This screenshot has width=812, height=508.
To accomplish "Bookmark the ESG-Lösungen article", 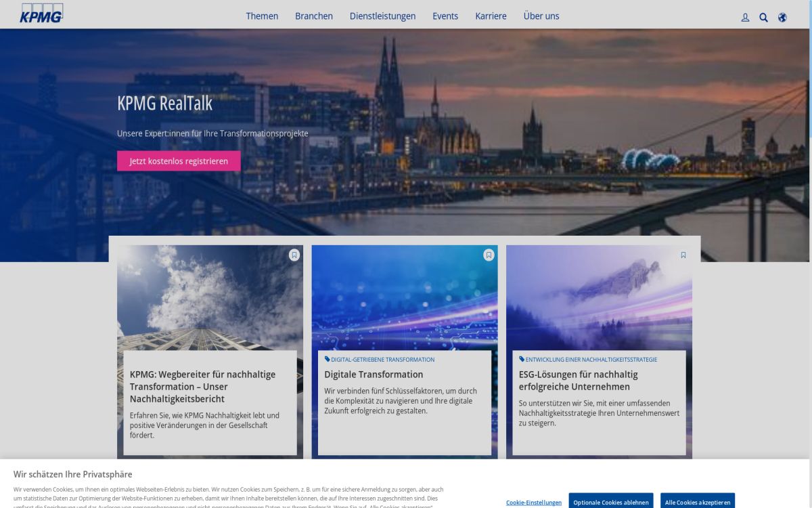I will (x=683, y=255).
